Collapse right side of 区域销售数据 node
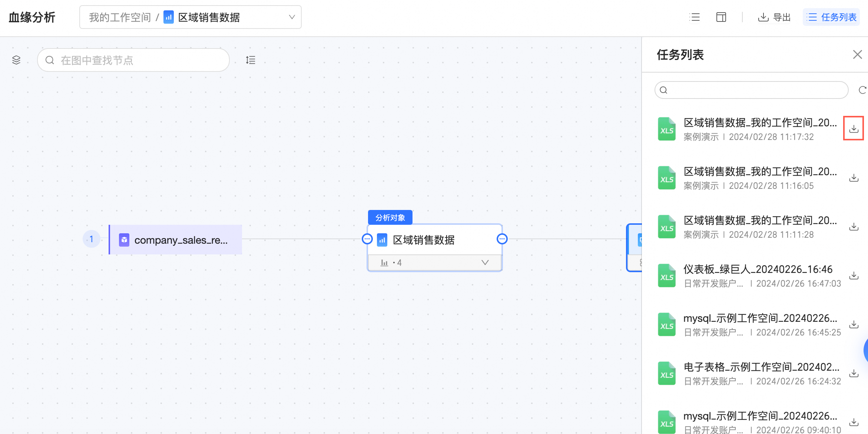The width and height of the screenshot is (868, 434). click(502, 239)
